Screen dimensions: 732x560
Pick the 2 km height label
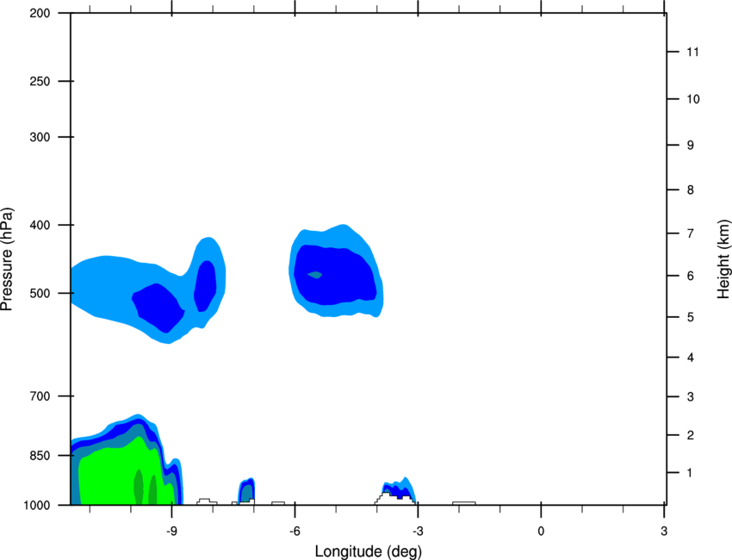click(x=690, y=435)
